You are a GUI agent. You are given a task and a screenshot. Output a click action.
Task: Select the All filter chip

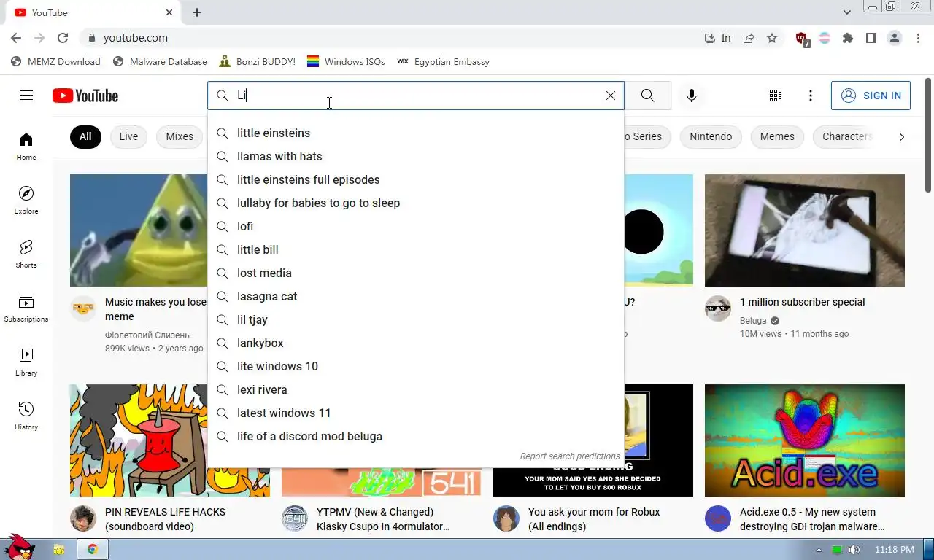point(85,136)
